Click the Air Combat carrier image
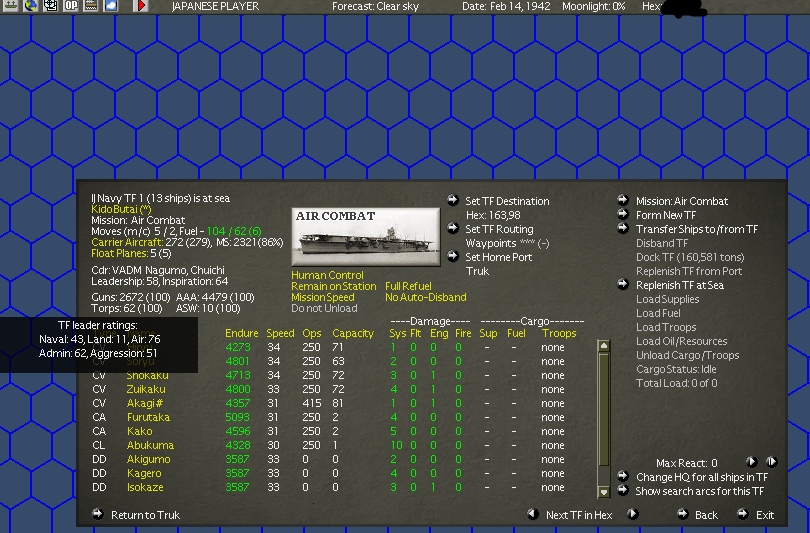810x533 pixels. pyautogui.click(x=366, y=237)
